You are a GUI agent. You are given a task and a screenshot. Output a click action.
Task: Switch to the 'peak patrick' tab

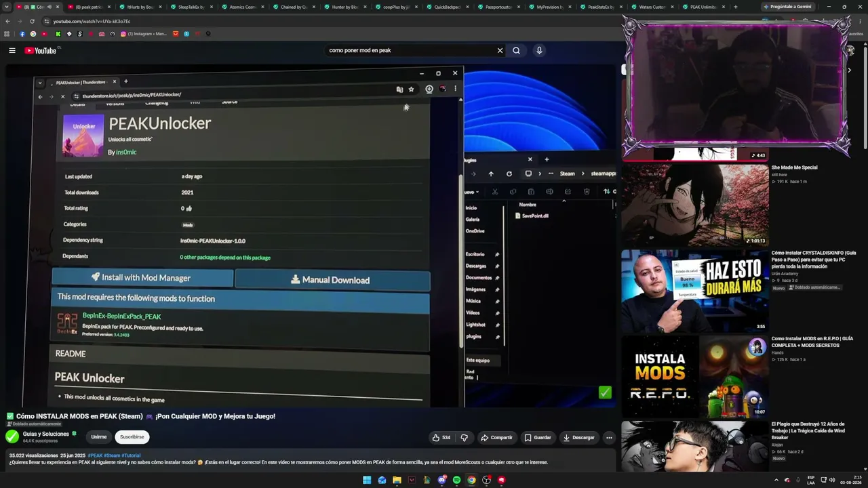click(88, 7)
